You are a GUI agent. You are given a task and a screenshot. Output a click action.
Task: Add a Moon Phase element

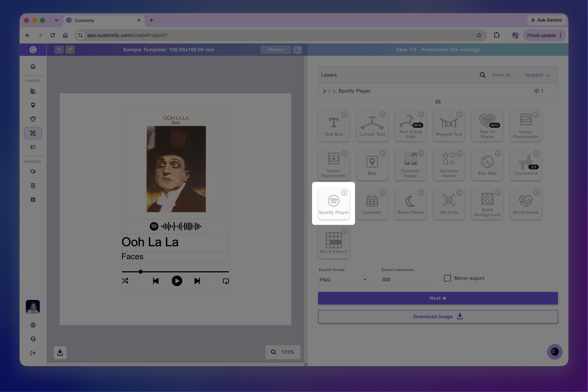click(x=410, y=203)
